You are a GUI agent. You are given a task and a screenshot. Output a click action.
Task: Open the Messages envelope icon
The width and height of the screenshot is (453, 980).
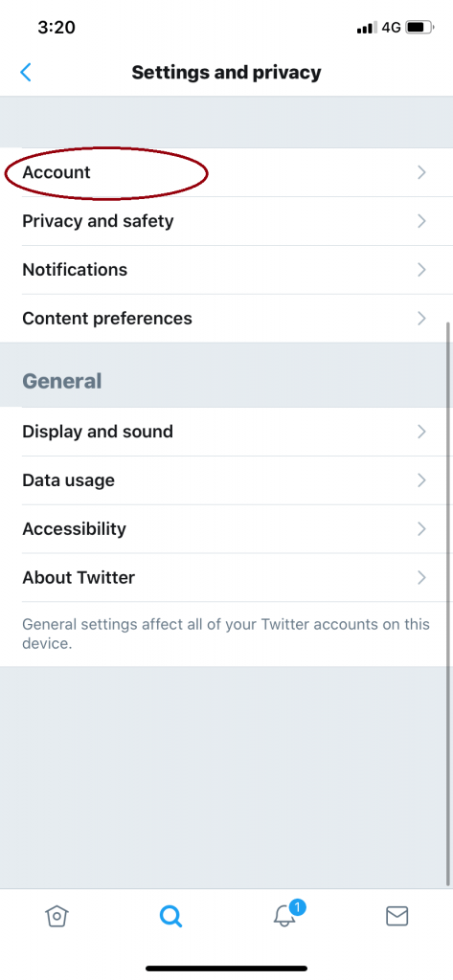pyautogui.click(x=396, y=916)
